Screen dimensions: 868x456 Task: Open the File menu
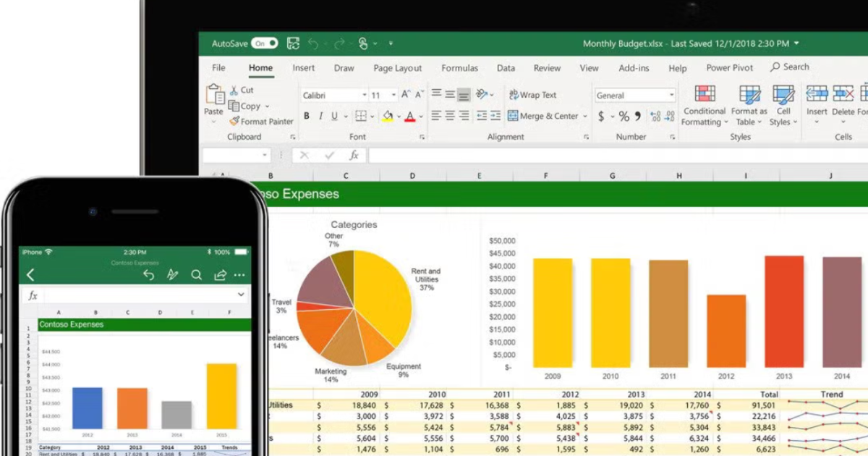point(218,68)
